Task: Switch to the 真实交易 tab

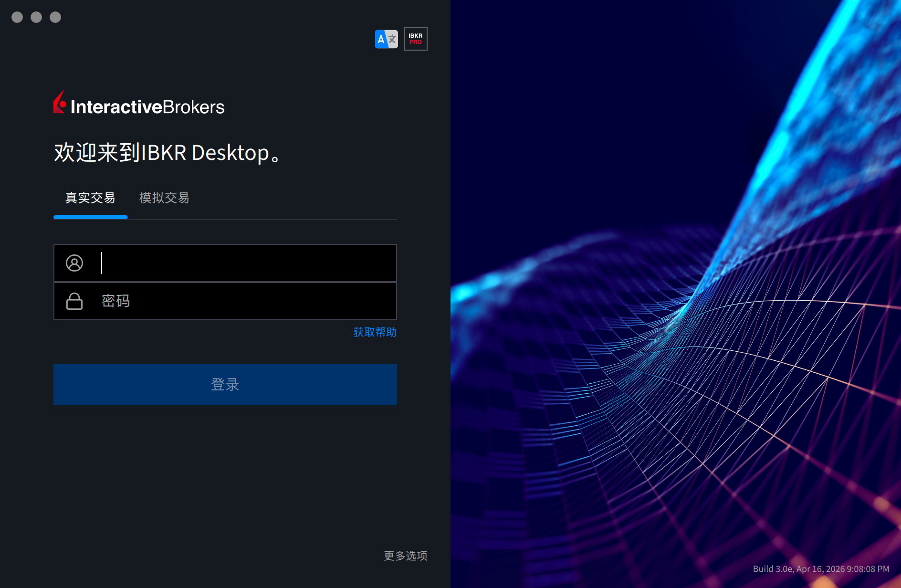Action: click(90, 198)
